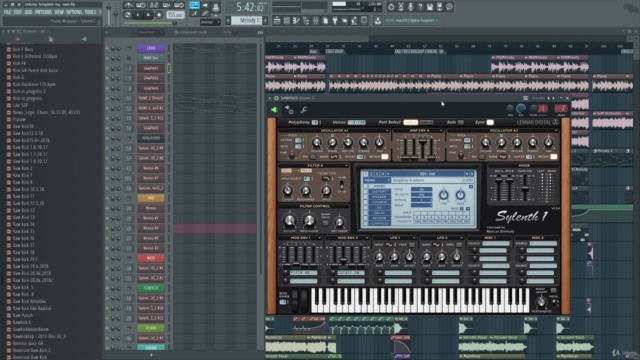Click the plug-shaped plugin picker icon

335,20
